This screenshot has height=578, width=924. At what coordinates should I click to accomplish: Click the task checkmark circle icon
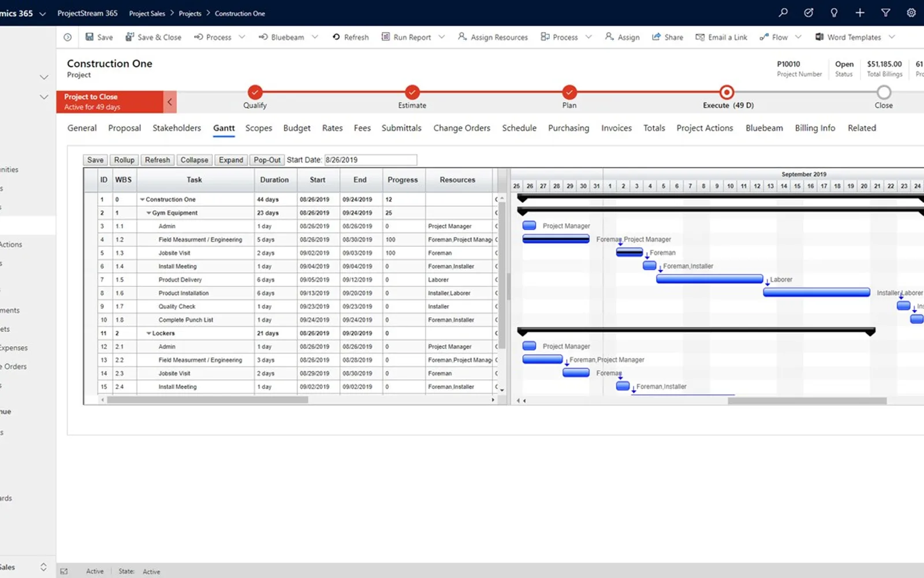point(808,13)
